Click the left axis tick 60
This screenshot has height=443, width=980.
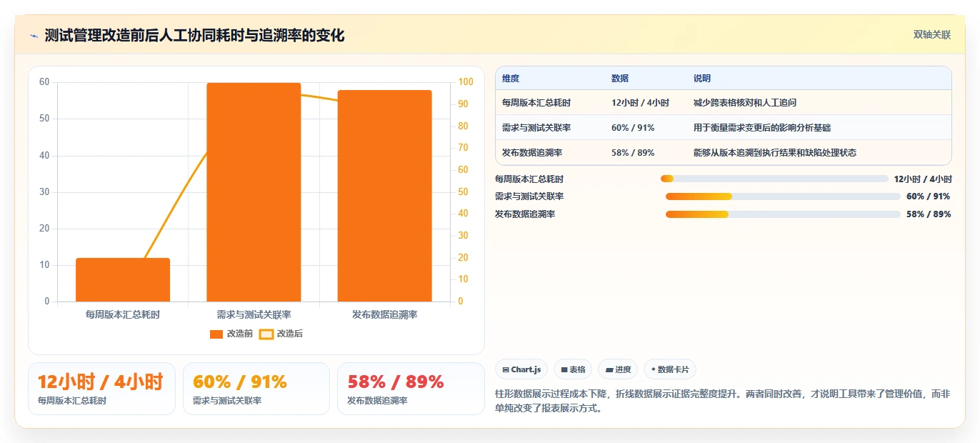click(44, 82)
